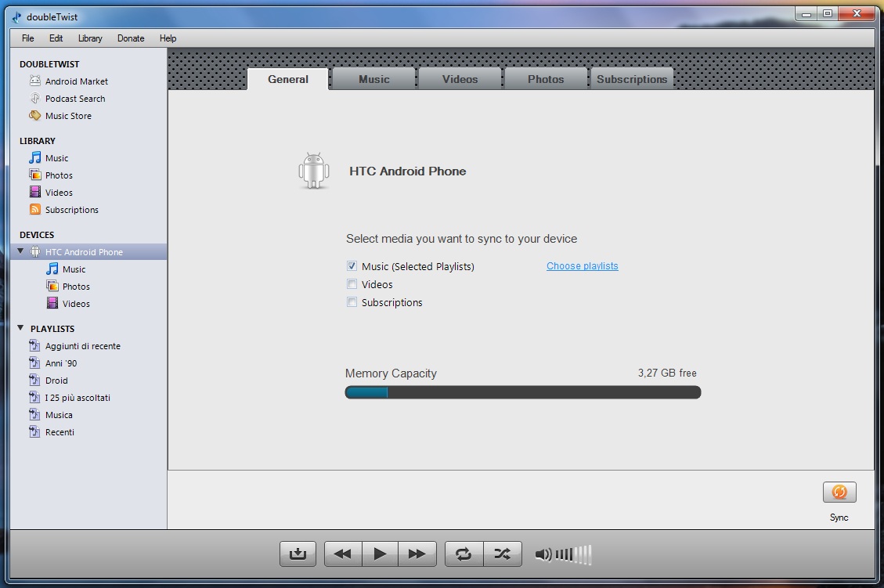Switch to the General tab

click(288, 79)
